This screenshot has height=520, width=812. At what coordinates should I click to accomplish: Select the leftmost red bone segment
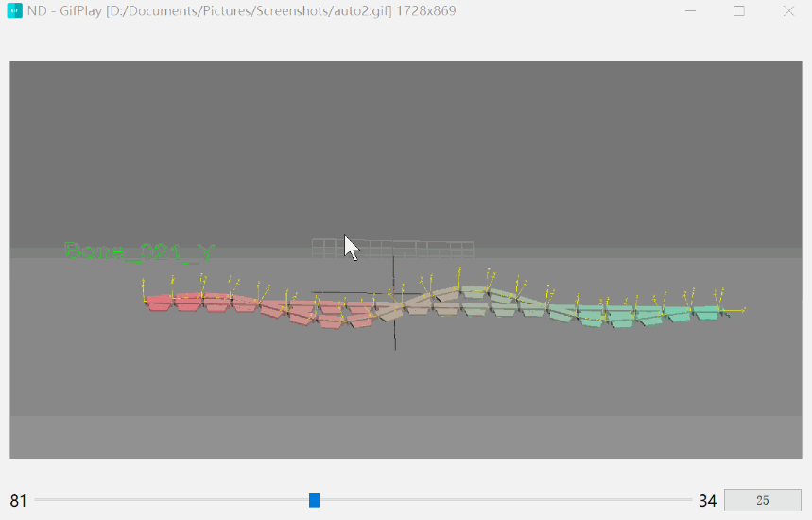click(x=159, y=303)
